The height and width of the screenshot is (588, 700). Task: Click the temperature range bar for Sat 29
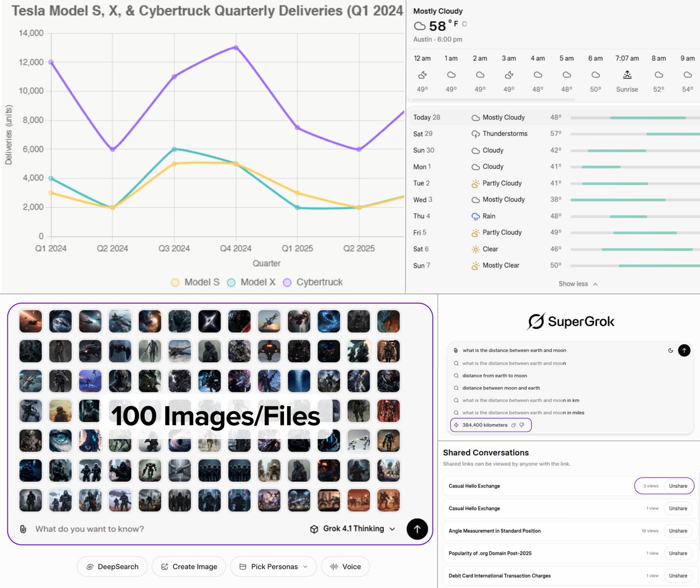pos(635,134)
